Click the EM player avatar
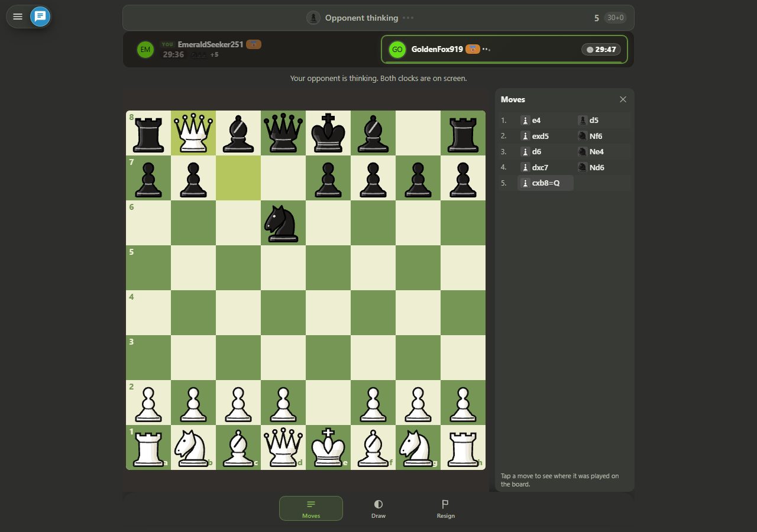 coord(145,50)
